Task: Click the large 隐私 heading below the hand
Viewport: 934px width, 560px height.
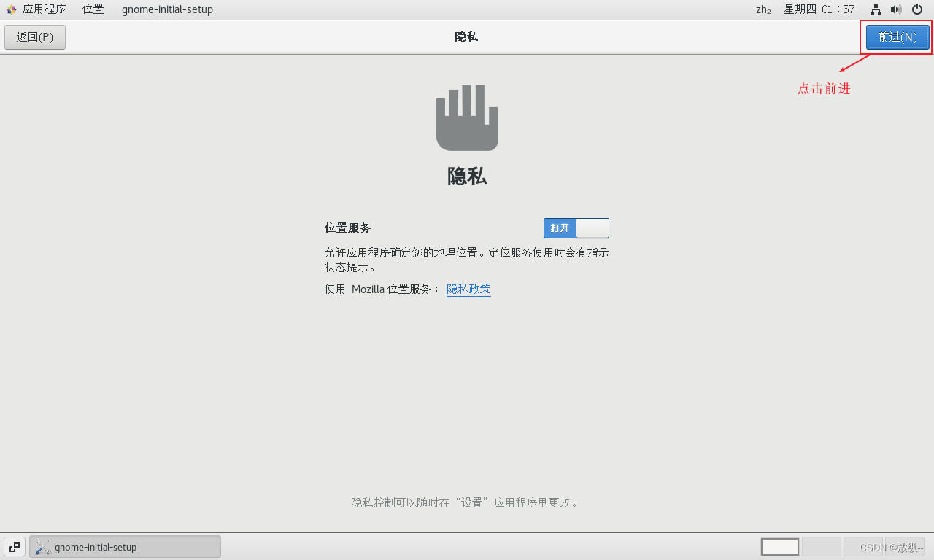Action: click(x=467, y=176)
